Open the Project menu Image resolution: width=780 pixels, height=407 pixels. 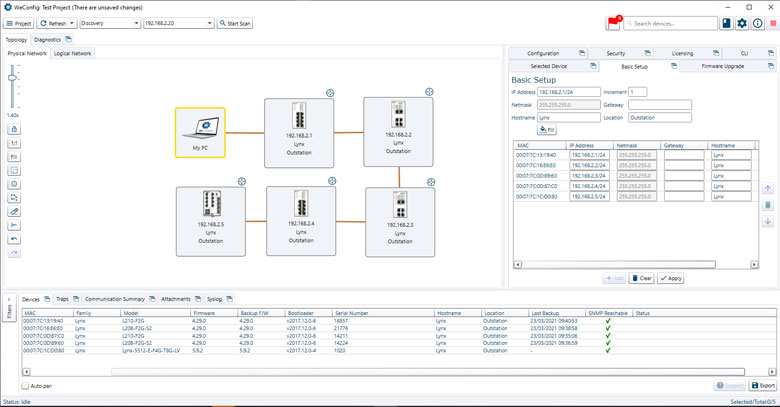pyautogui.click(x=18, y=23)
